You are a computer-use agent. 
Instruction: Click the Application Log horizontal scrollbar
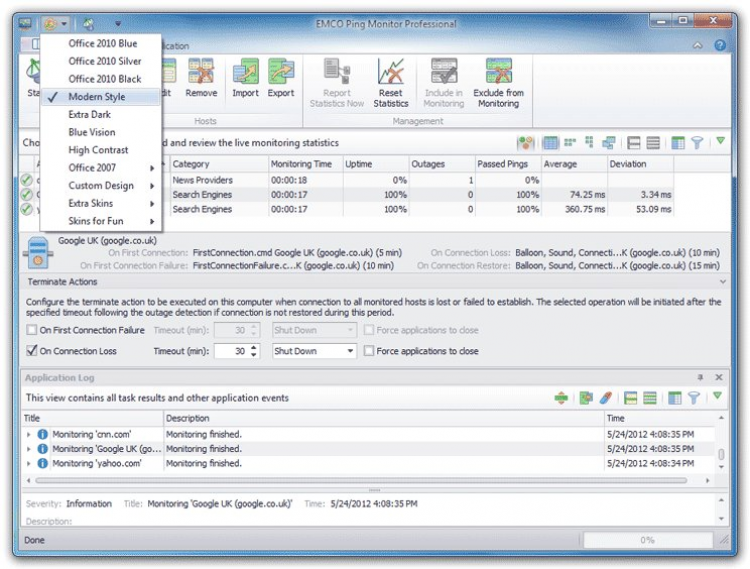[361, 480]
